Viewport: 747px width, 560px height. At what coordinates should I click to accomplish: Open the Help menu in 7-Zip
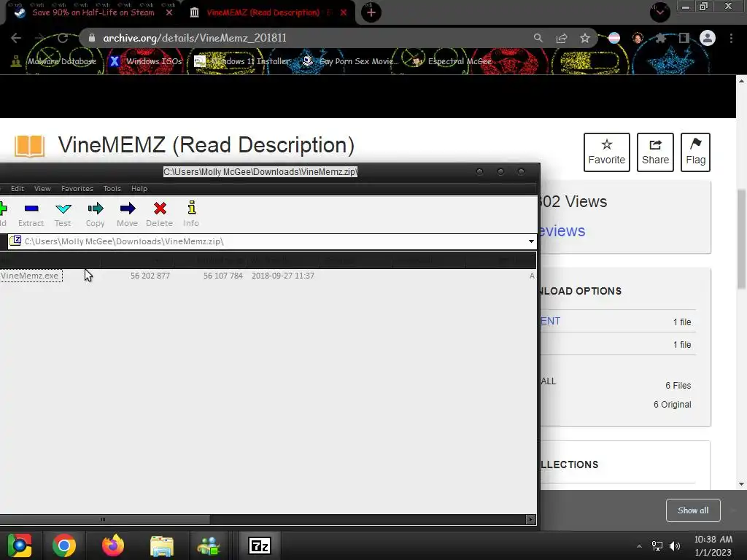pos(139,189)
